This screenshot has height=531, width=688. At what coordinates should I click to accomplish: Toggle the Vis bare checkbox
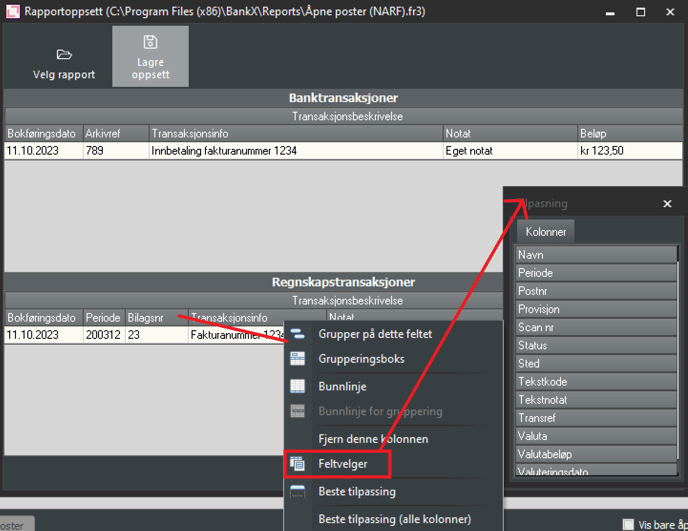[628, 524]
